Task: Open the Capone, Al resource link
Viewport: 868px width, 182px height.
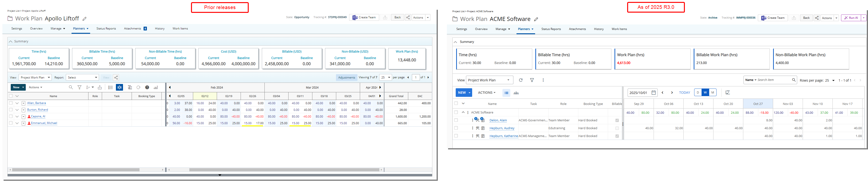Action: point(38,116)
